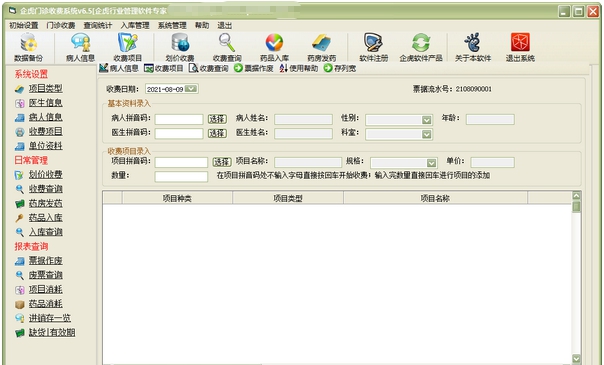Click the 病人拼音码 input field
604x365 pixels.
pos(179,119)
